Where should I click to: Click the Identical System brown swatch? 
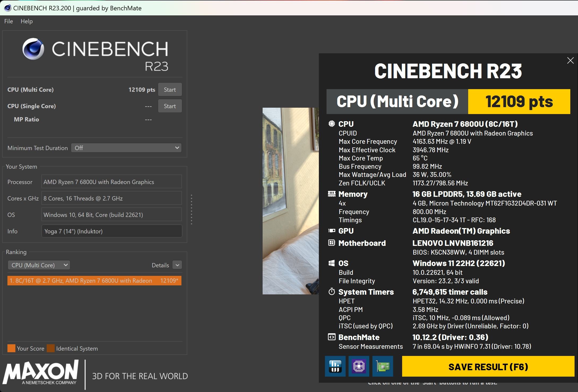click(x=51, y=348)
